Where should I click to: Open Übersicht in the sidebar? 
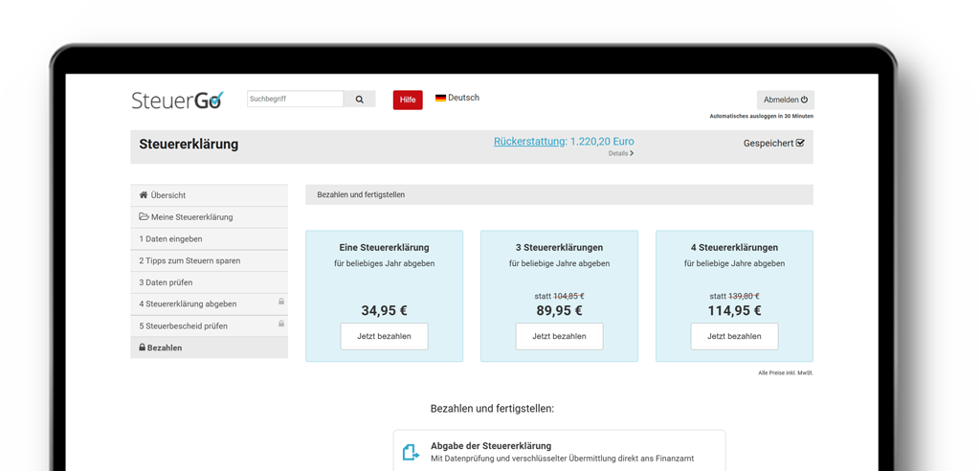pyautogui.click(x=209, y=195)
